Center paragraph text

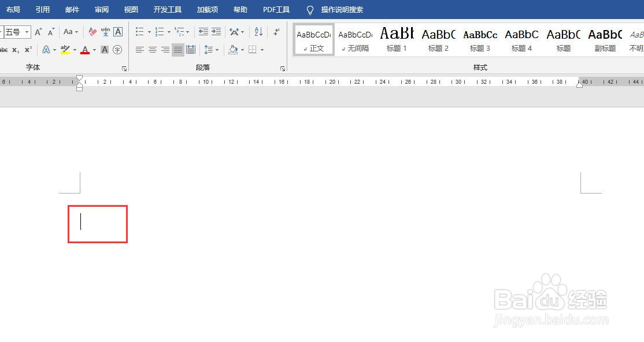click(153, 50)
